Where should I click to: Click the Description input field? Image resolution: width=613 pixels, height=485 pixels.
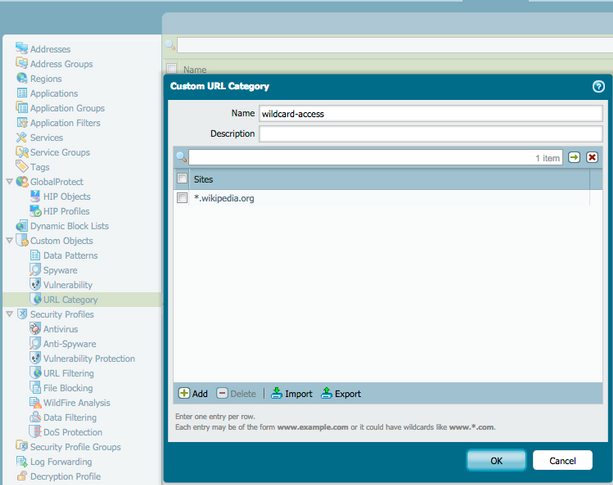click(430, 134)
